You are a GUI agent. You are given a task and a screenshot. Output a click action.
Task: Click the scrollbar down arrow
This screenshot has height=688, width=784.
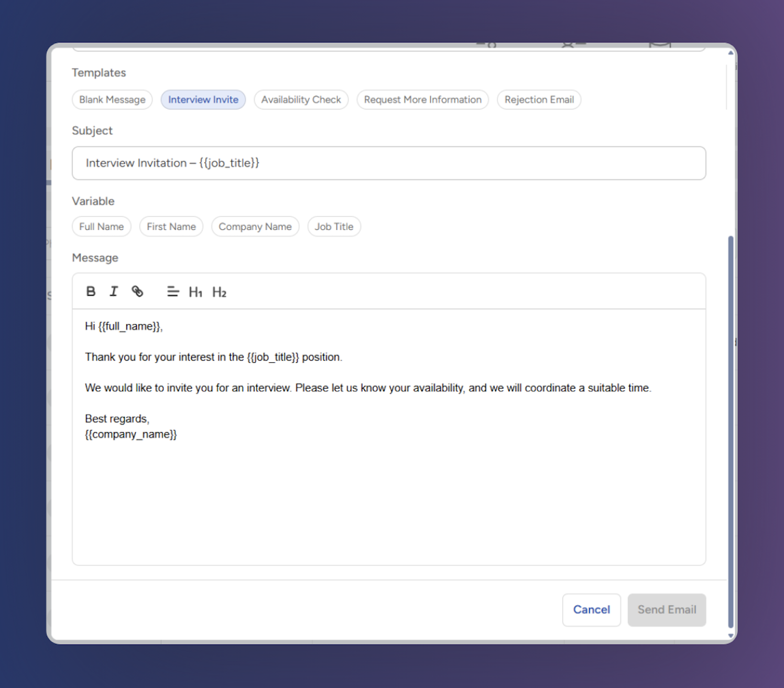click(731, 636)
